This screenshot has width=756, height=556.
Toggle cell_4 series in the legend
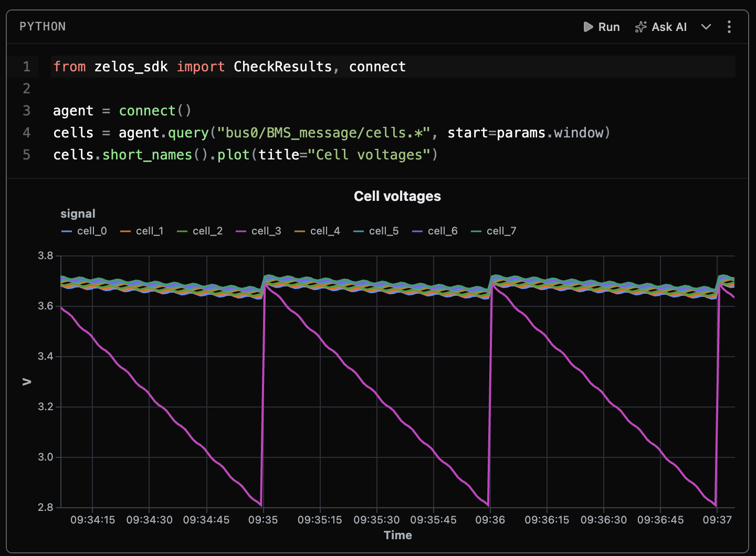pos(317,231)
